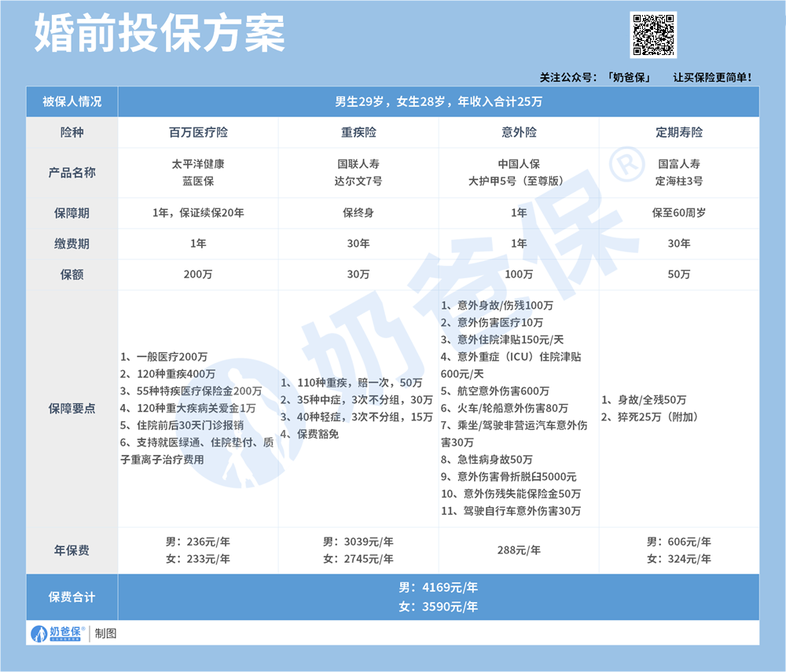Screen dimensions: 786x672
Task: Click the cell 保至60周岁
Action: [x=679, y=213]
